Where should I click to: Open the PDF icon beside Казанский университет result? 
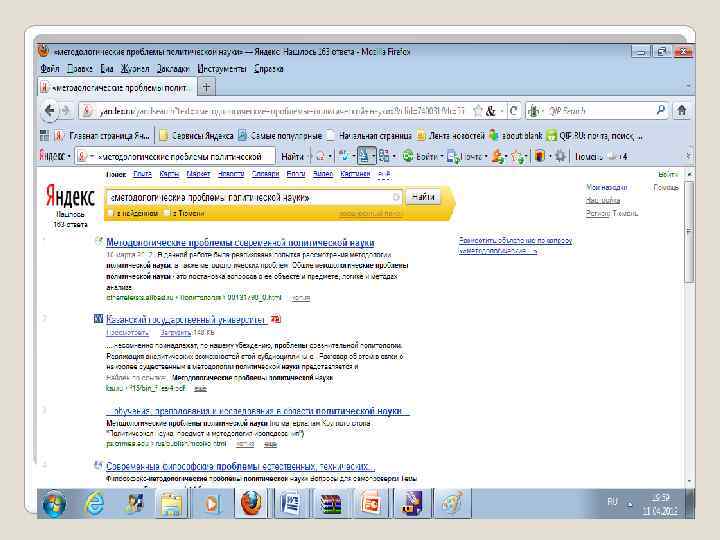(x=276, y=319)
